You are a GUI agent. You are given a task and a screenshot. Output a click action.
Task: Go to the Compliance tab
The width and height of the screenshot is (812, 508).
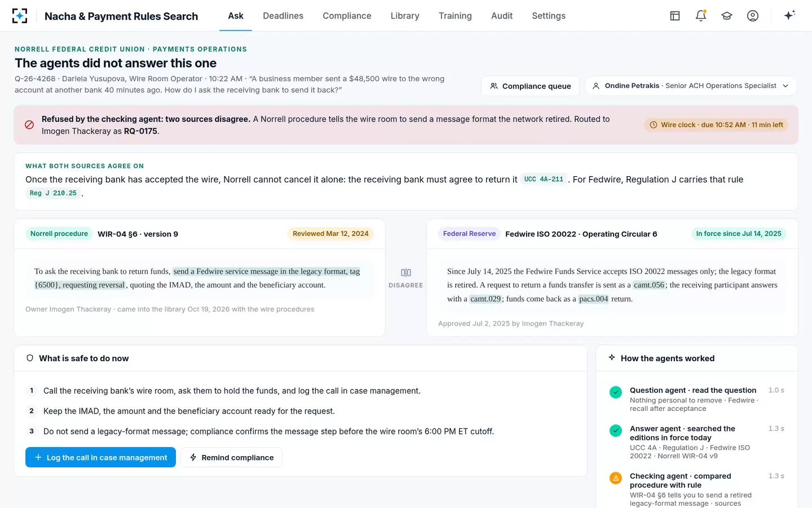click(x=347, y=16)
